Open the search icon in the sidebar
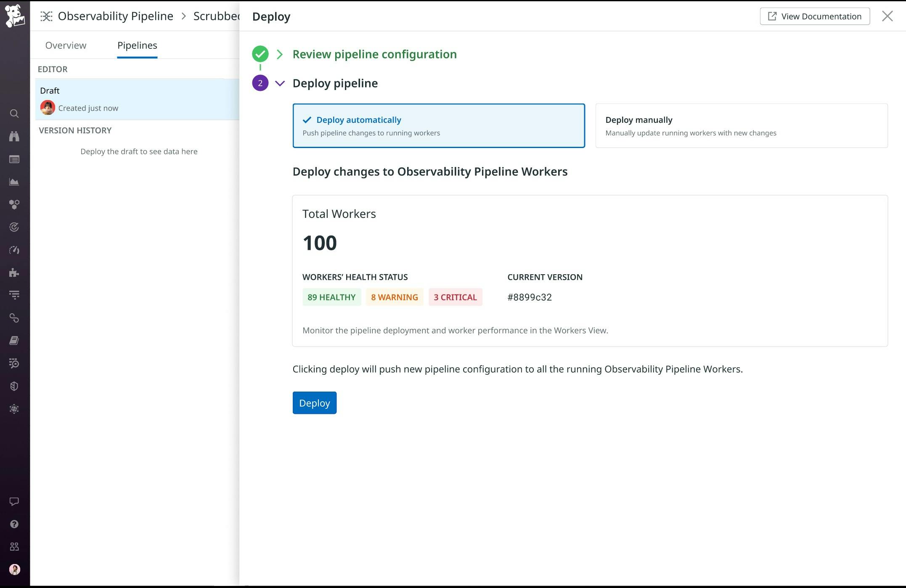The width and height of the screenshot is (906, 588). (14, 114)
